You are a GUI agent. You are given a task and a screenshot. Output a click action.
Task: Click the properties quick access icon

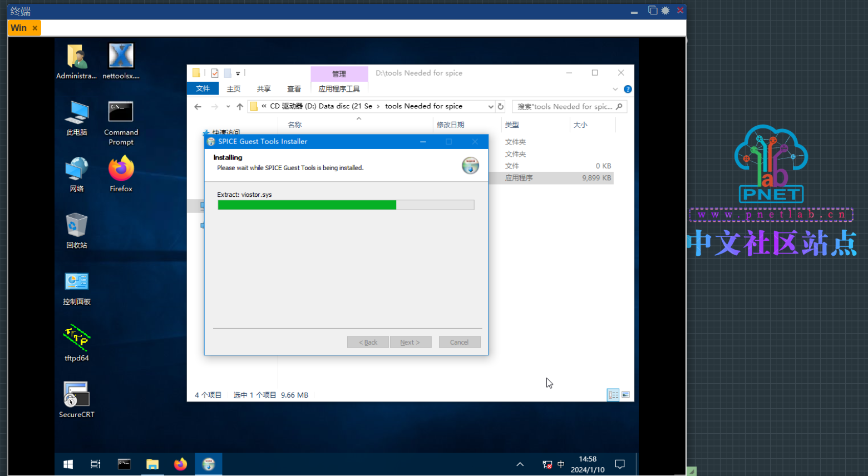click(215, 73)
